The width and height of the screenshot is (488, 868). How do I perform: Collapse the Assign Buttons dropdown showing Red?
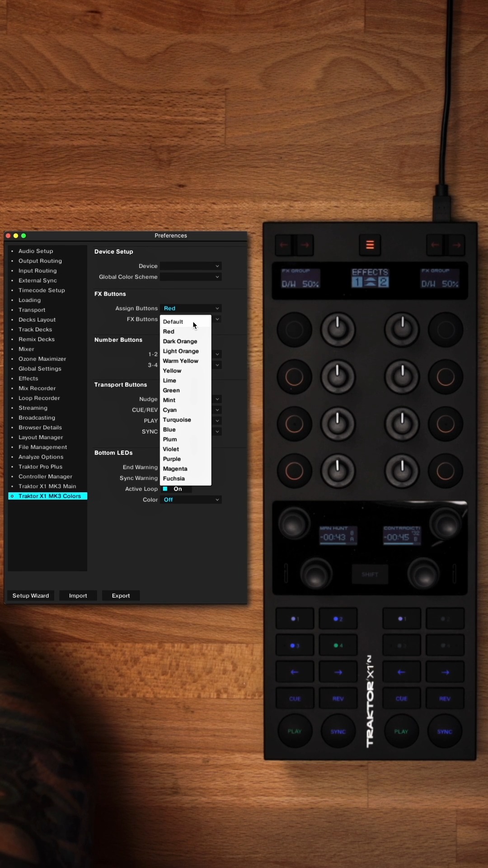[x=191, y=308]
